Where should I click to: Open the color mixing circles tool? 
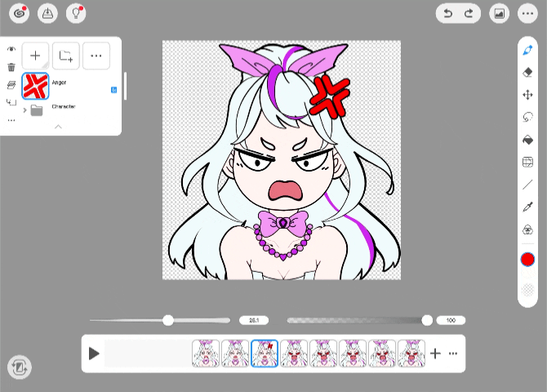(527, 230)
